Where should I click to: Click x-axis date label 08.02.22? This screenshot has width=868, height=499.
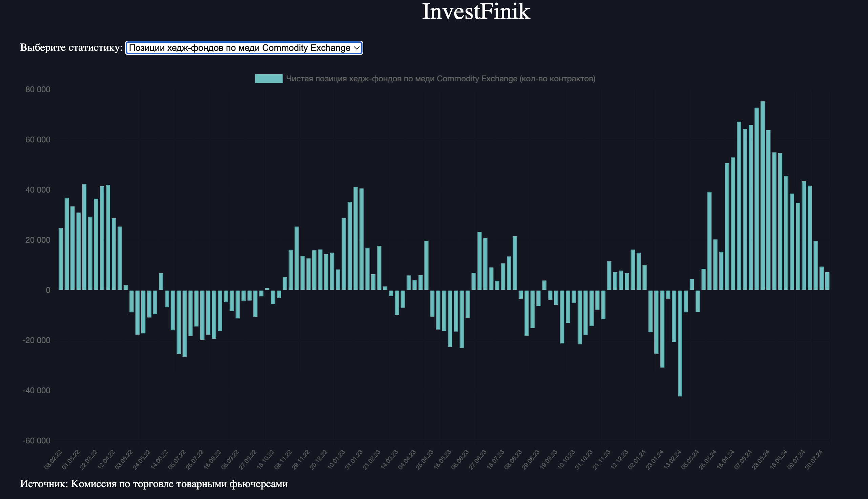pos(53,460)
